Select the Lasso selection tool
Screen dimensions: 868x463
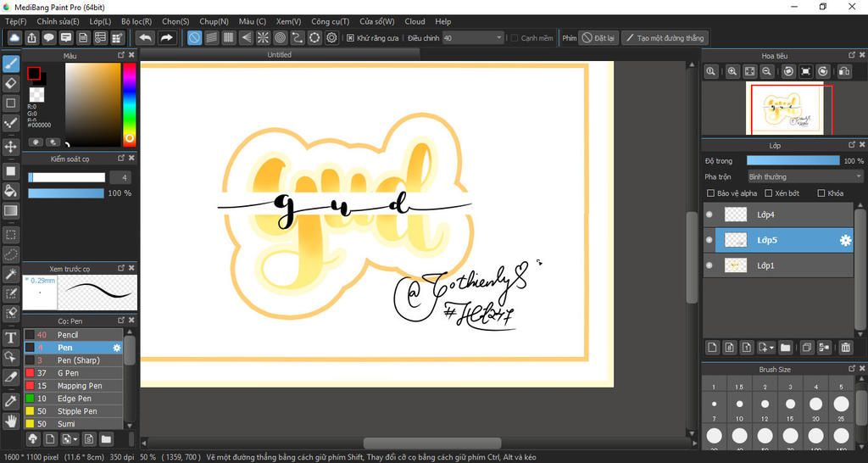pyautogui.click(x=10, y=254)
